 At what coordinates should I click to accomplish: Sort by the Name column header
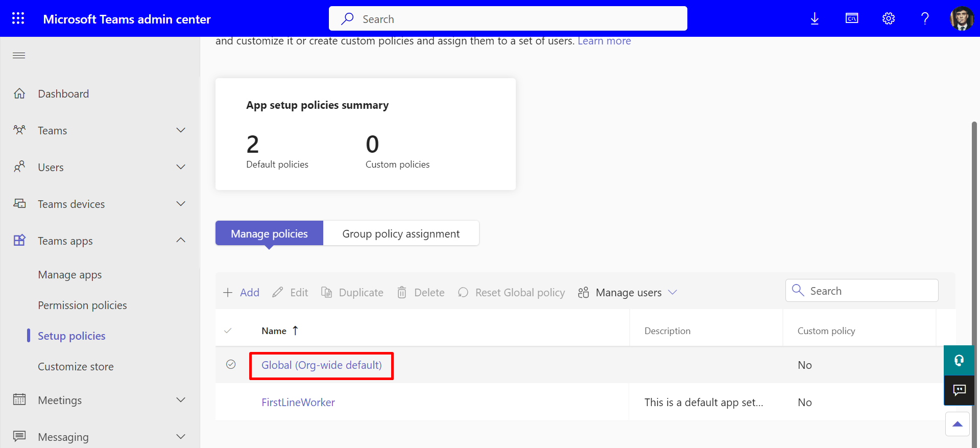pos(274,331)
